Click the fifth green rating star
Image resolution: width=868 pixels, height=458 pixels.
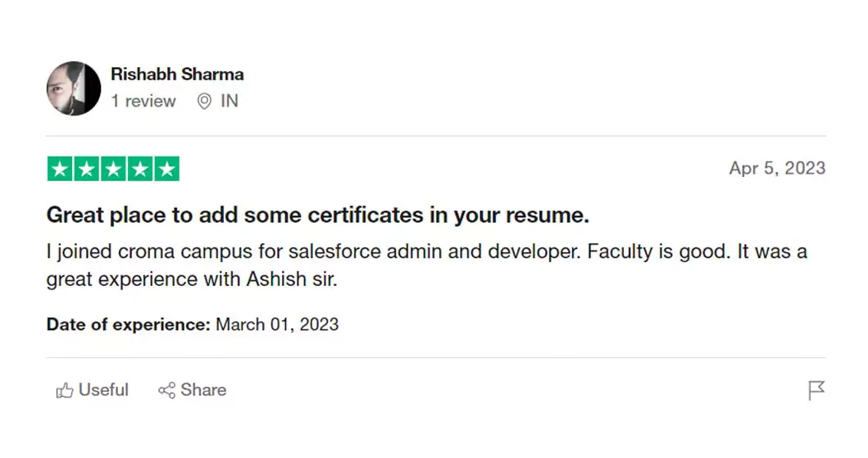click(166, 169)
